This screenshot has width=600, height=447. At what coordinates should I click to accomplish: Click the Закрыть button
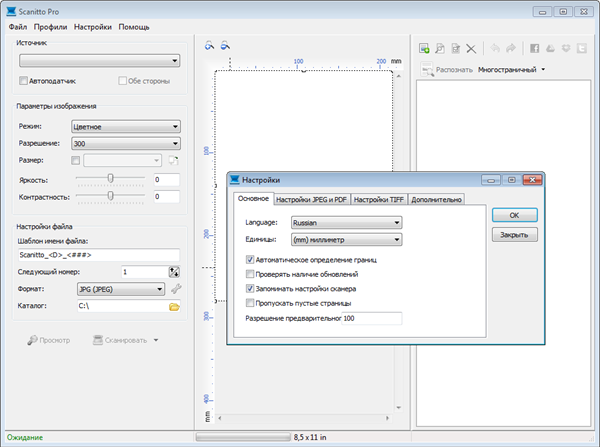click(x=514, y=235)
